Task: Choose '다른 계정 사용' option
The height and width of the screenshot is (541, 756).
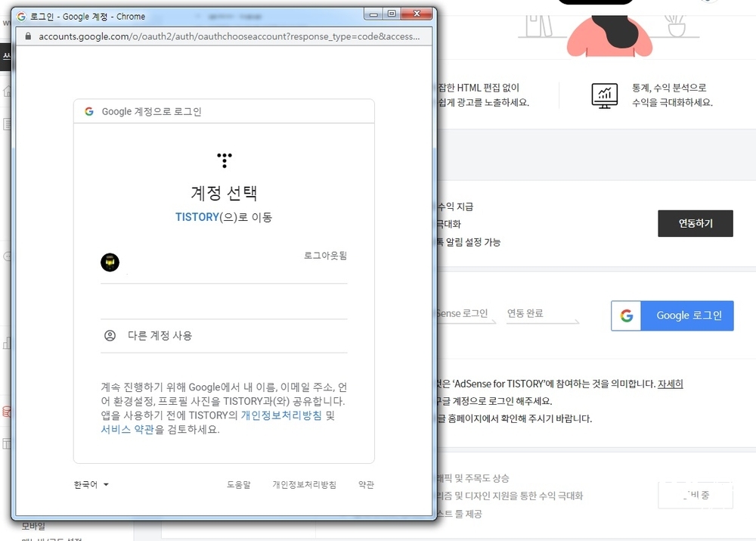Action: 224,335
